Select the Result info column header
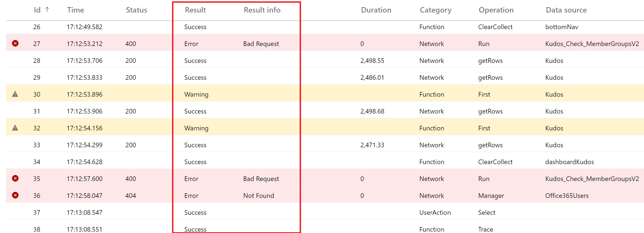Image resolution: width=644 pixels, height=233 pixels. [262, 10]
